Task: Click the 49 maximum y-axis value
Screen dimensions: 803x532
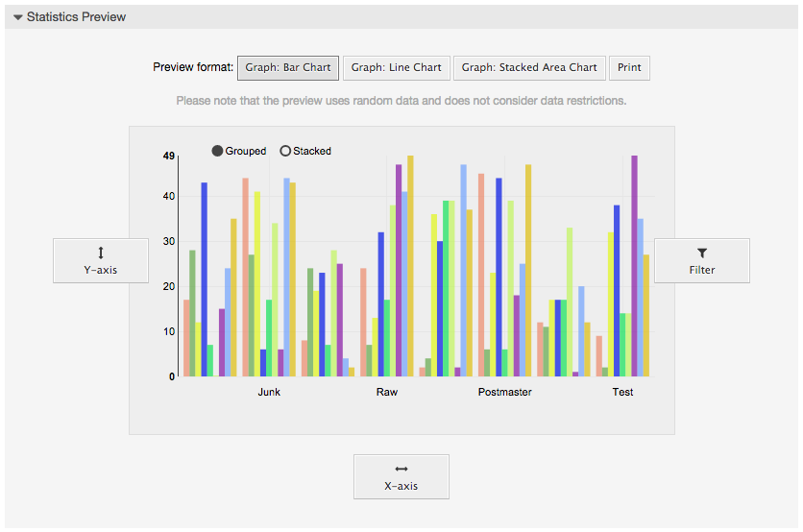Action: tap(169, 156)
